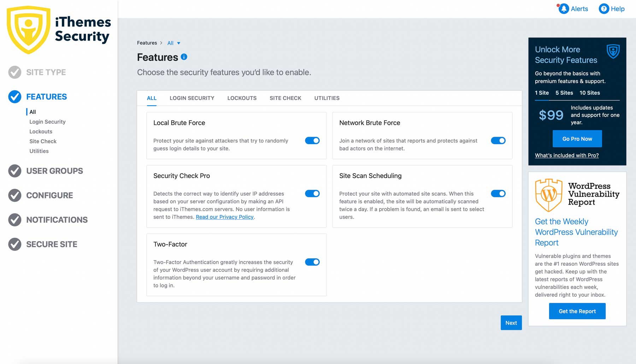The width and height of the screenshot is (636, 364).
Task: Open the Lockouts tab
Action: click(x=242, y=98)
